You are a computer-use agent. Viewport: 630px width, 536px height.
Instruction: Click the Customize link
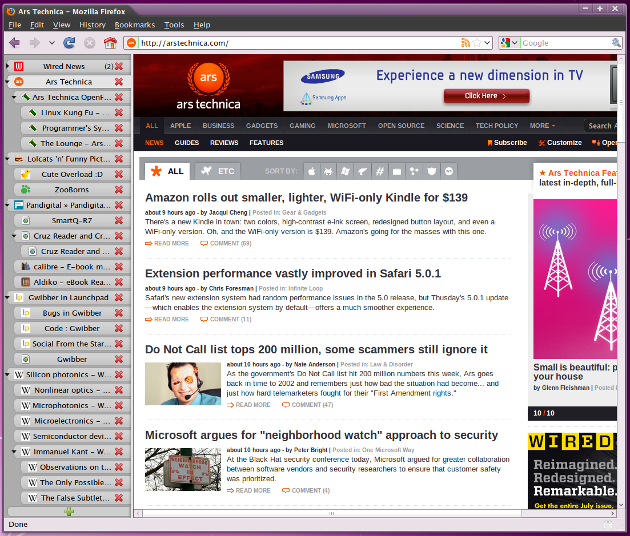[x=560, y=143]
